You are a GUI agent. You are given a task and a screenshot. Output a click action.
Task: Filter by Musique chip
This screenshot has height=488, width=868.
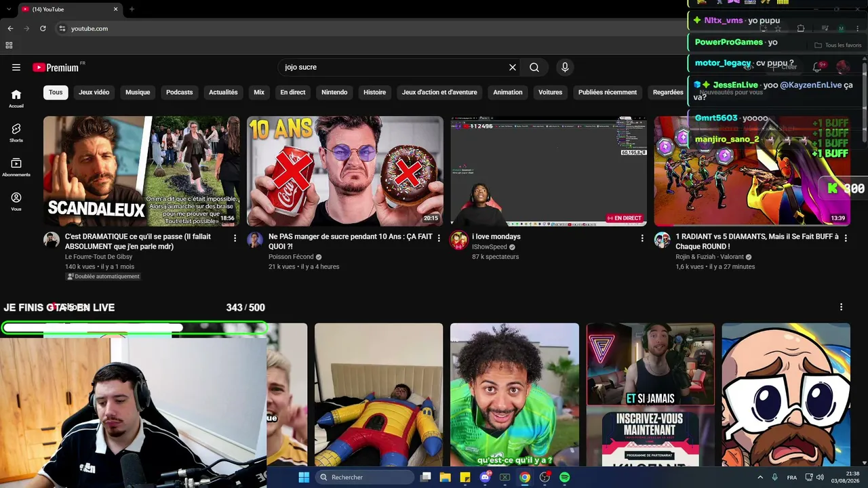click(138, 92)
